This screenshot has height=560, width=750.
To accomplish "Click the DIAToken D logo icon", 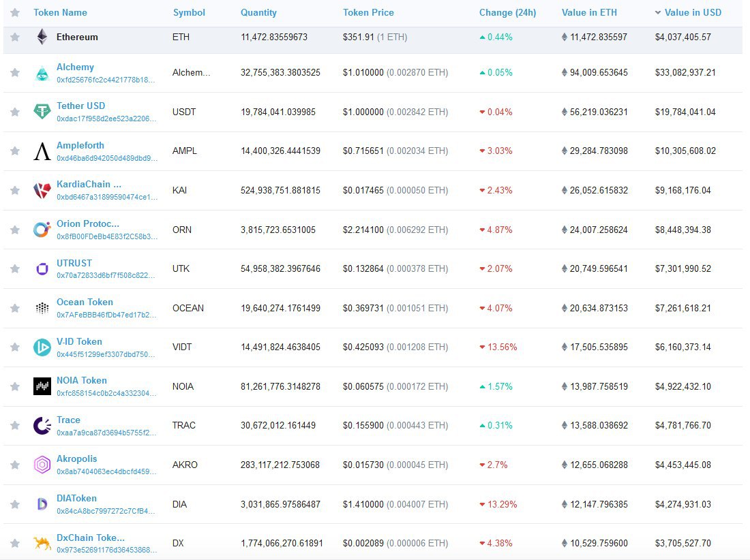I will click(42, 504).
